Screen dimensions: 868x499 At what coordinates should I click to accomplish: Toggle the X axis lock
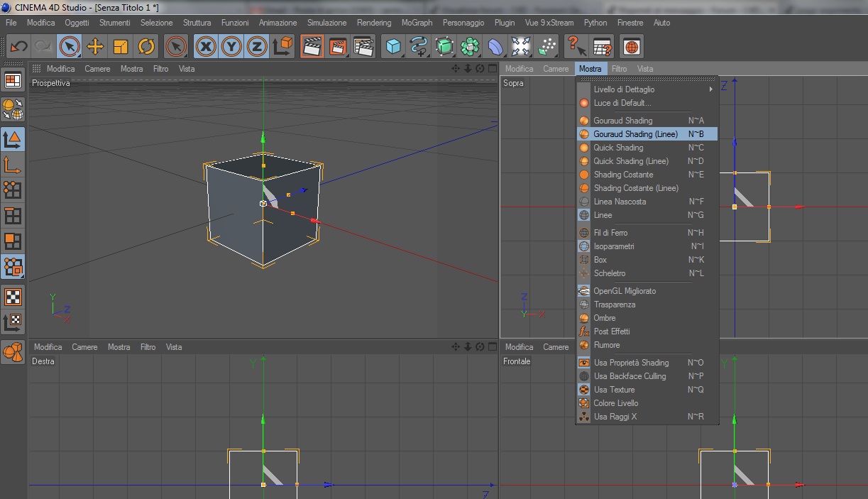206,47
